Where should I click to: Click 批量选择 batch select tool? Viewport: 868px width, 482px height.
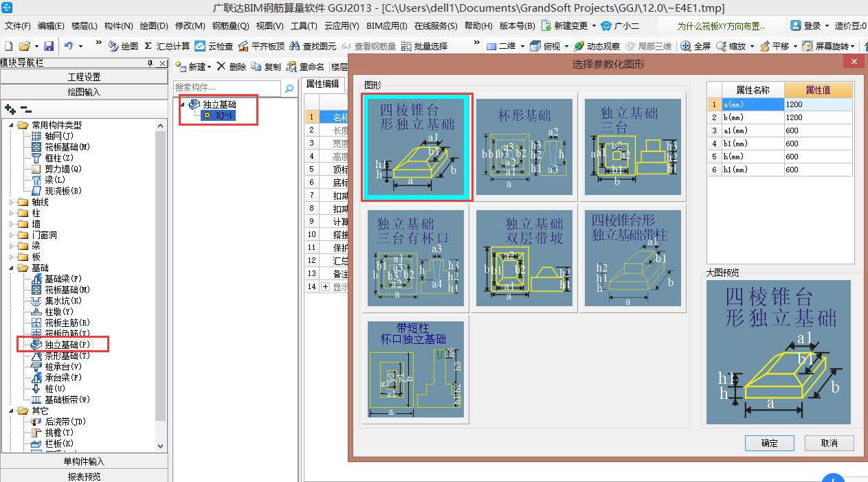tap(424, 46)
